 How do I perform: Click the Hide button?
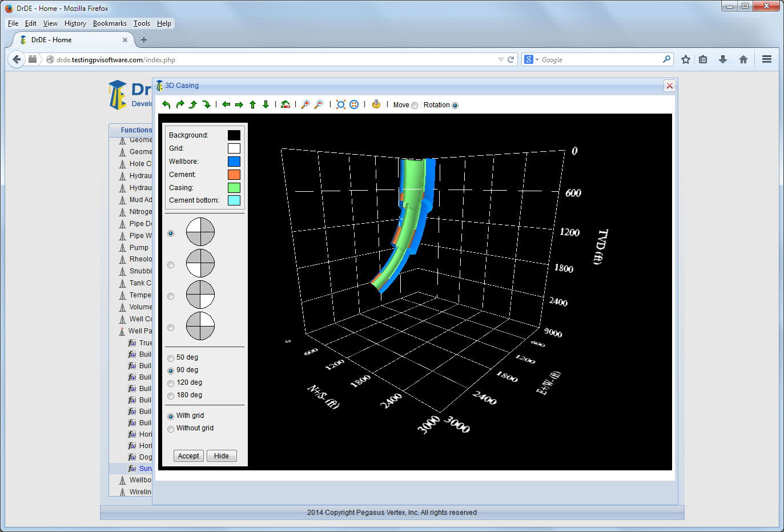222,456
